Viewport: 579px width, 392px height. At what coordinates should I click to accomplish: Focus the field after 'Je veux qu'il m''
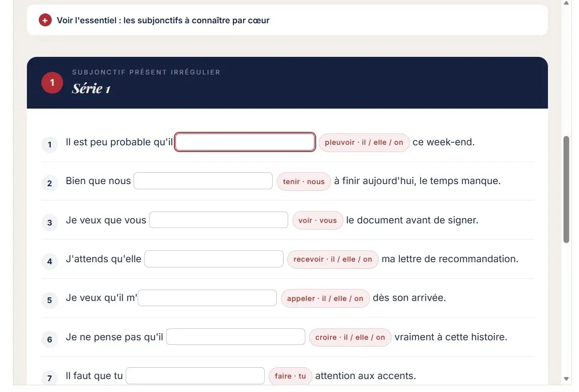coord(207,298)
